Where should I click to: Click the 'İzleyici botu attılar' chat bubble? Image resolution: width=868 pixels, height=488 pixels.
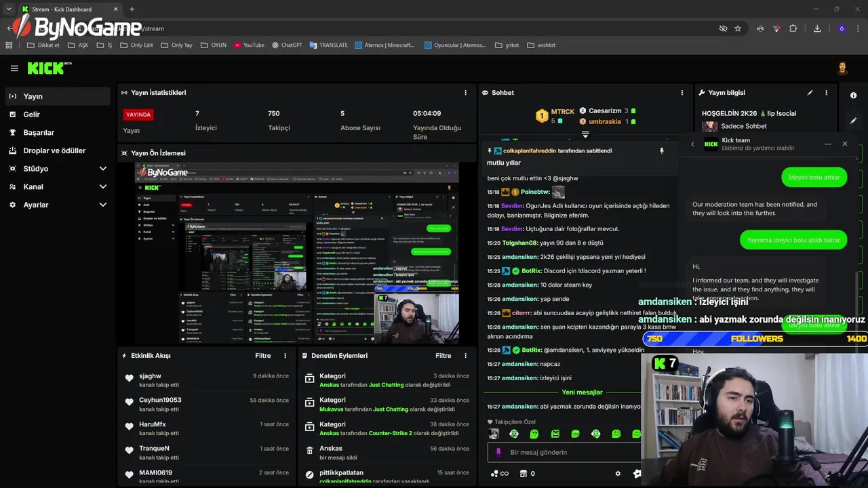pyautogui.click(x=814, y=178)
